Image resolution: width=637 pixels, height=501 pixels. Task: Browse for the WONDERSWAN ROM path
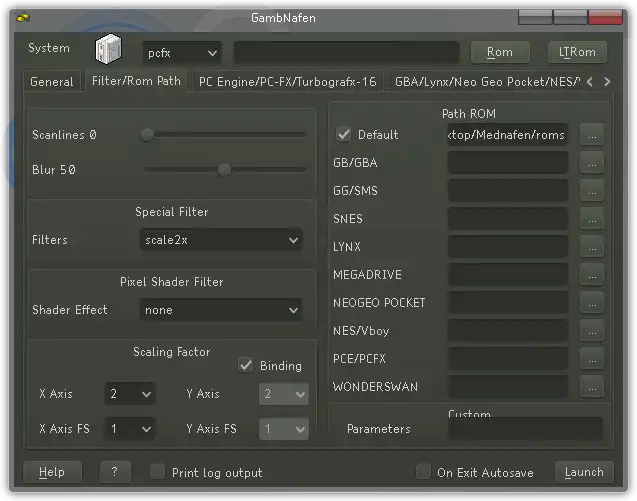[x=592, y=387]
